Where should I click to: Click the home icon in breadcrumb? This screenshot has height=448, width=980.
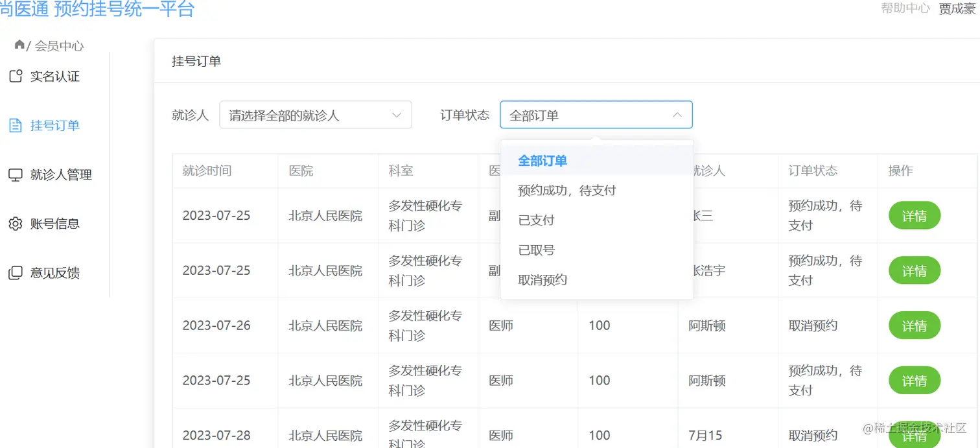[x=19, y=45]
